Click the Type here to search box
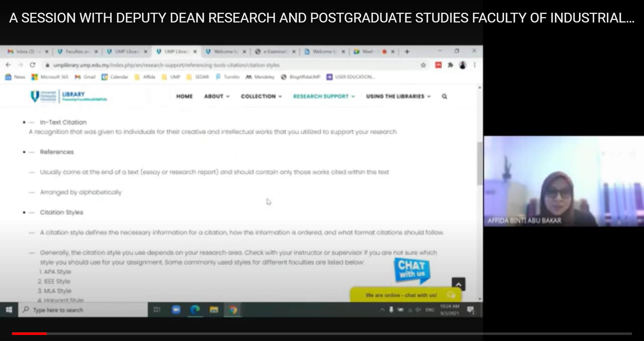 click(83, 310)
